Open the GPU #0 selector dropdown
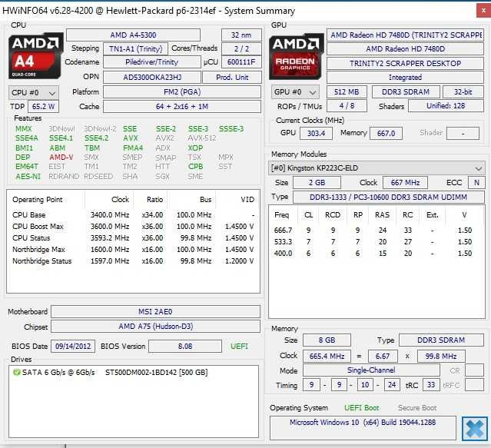491x448 pixels. tap(295, 92)
